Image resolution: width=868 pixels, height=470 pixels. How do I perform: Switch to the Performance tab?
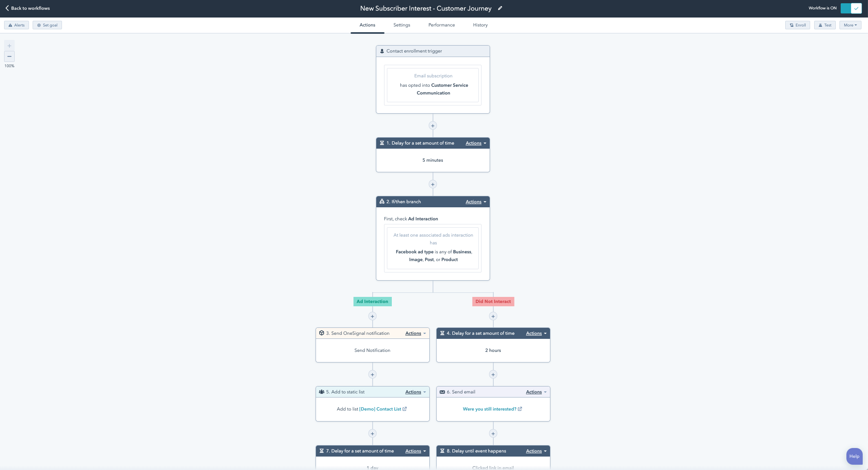coord(442,25)
